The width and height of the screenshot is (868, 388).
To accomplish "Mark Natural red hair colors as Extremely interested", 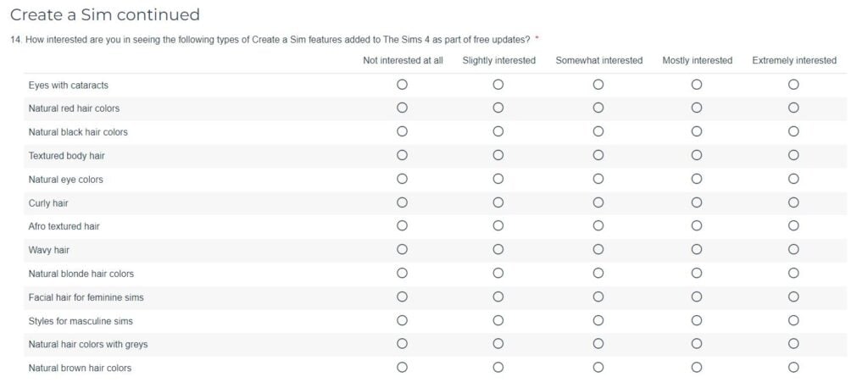I will 793,108.
